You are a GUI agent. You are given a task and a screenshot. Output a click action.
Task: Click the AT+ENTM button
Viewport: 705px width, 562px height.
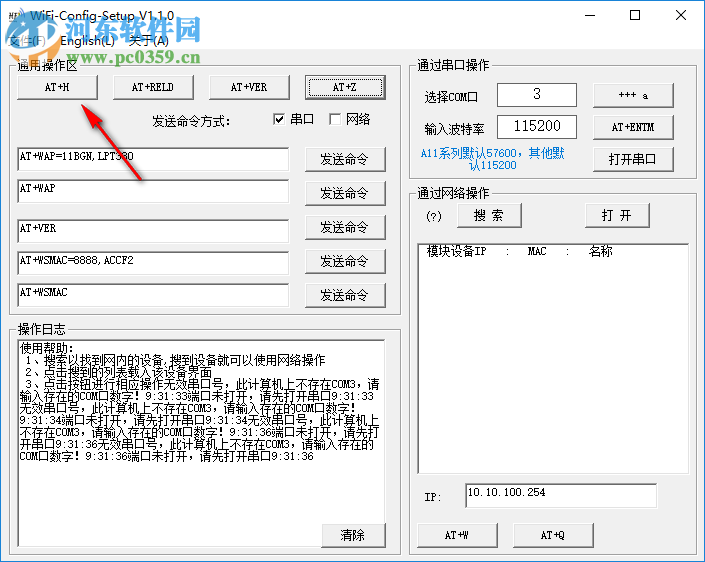pyautogui.click(x=633, y=127)
